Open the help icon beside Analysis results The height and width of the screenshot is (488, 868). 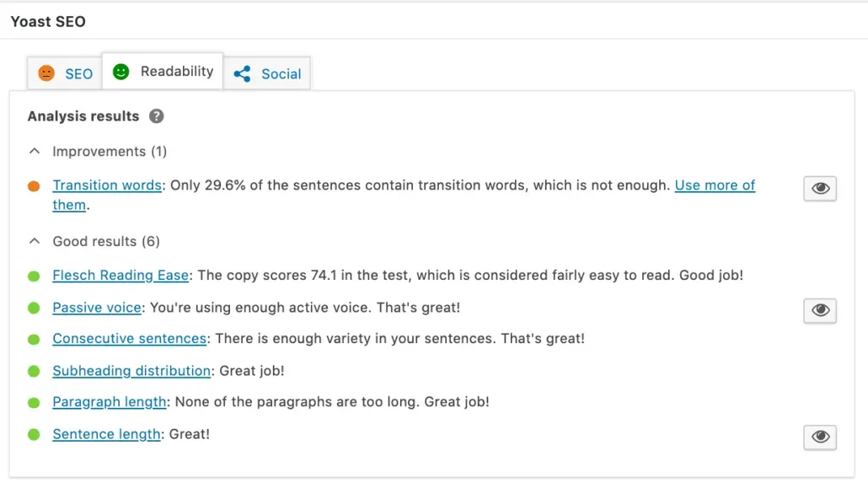point(156,116)
